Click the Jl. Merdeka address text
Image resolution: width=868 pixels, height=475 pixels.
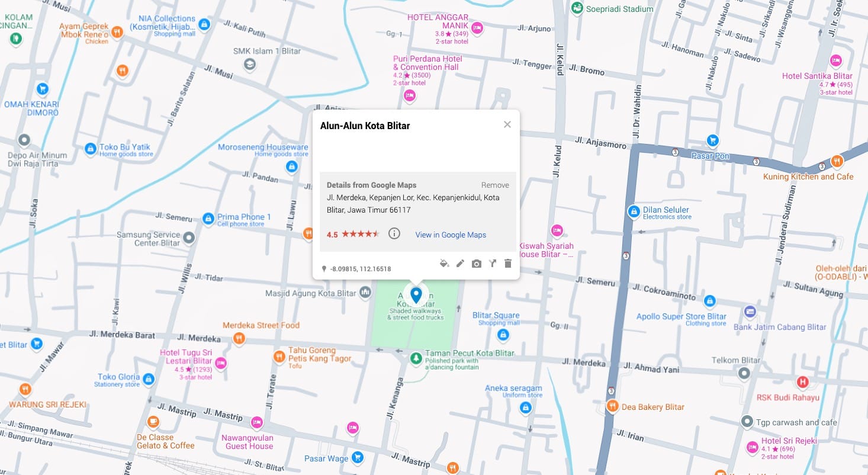pos(413,204)
